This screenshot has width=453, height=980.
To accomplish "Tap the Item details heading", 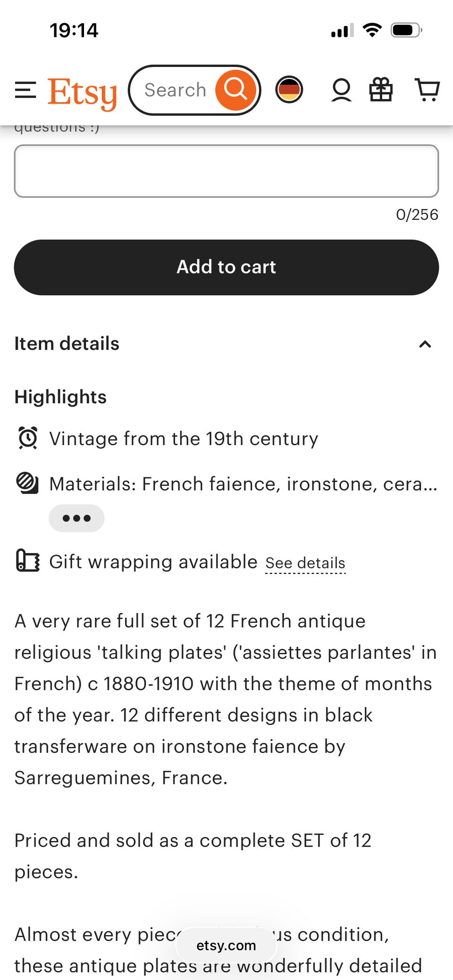I will [67, 344].
